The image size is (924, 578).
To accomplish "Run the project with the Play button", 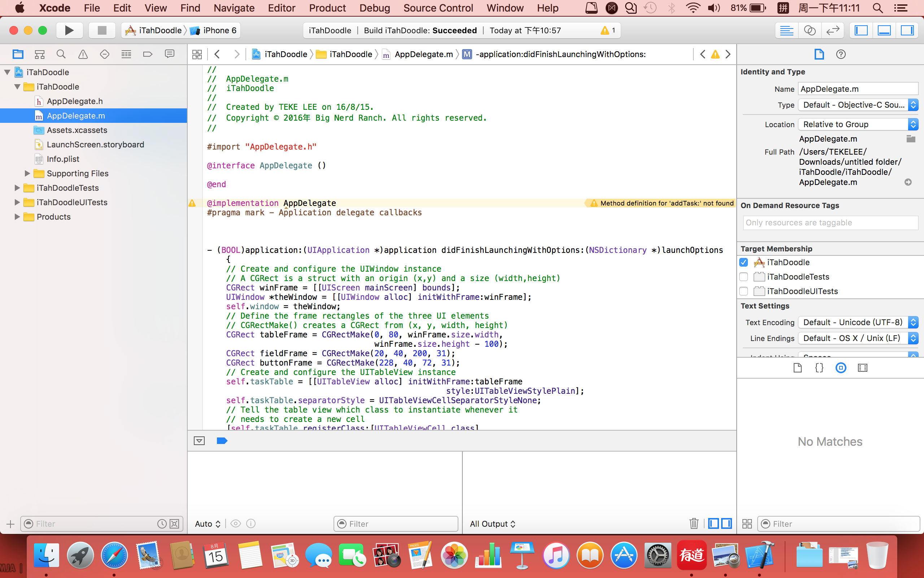I will (70, 30).
